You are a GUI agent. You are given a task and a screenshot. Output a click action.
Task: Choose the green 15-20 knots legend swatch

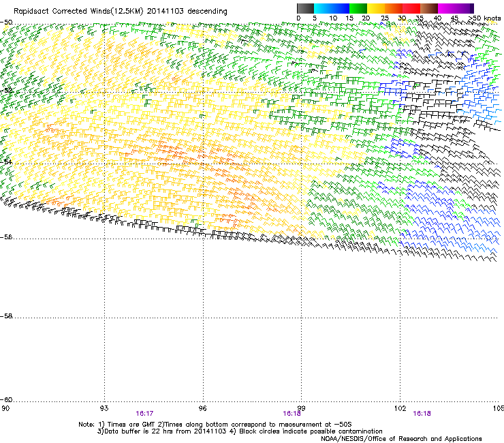pos(358,8)
